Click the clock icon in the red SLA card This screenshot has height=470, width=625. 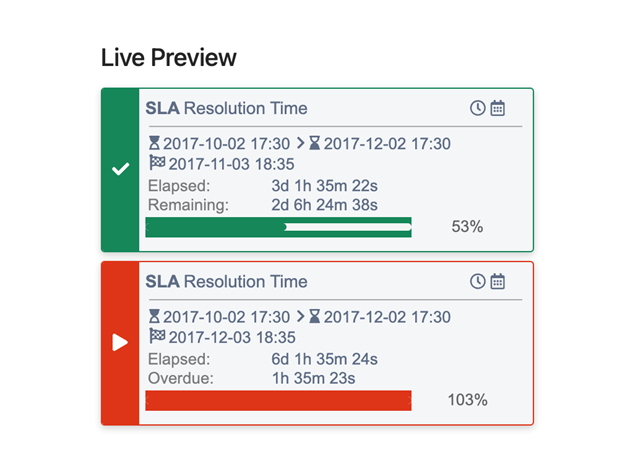[x=478, y=281]
